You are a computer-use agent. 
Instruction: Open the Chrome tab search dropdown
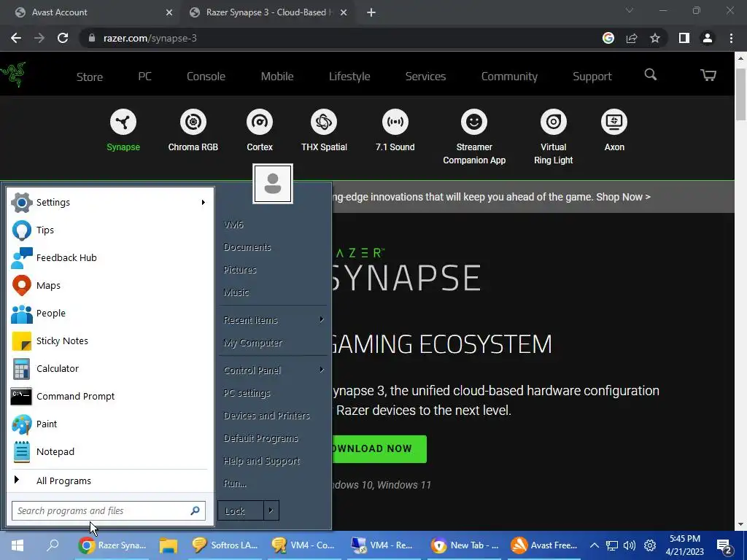pos(630,10)
